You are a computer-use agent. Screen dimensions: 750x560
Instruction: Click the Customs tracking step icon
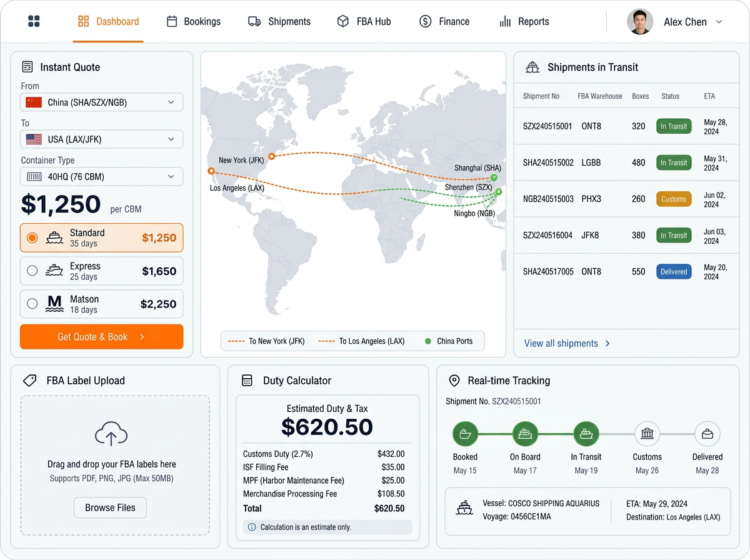pyautogui.click(x=647, y=434)
